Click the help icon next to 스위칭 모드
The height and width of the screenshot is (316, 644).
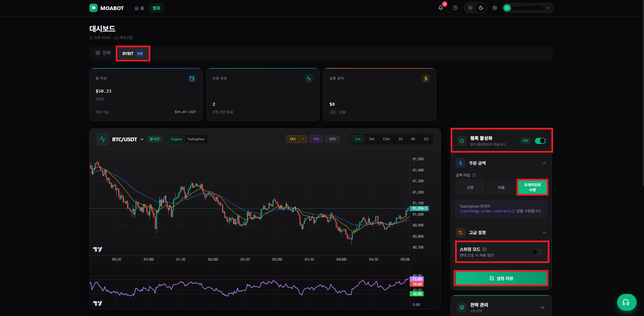click(x=484, y=249)
